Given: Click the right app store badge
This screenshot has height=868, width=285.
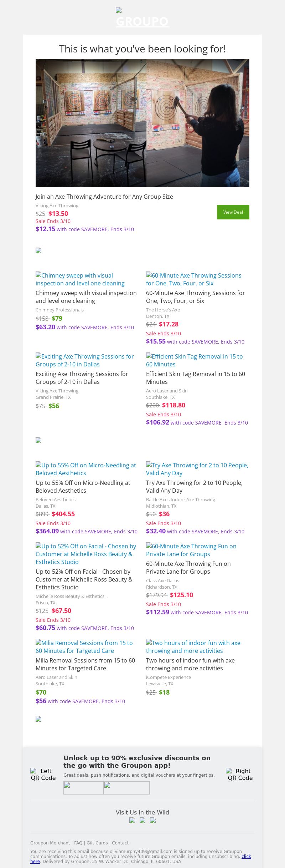Looking at the screenshot, I should click(x=126, y=788).
